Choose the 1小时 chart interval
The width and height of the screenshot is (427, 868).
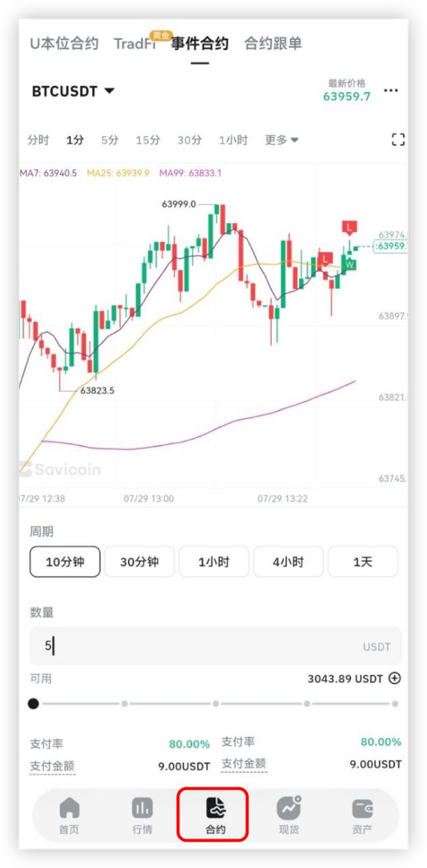tap(232, 140)
